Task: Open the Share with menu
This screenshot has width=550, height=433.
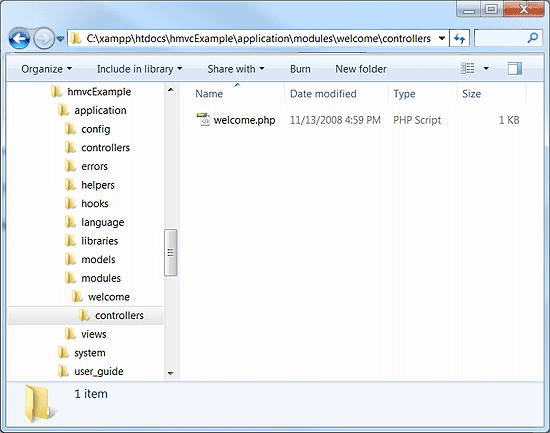Action: coord(236,69)
